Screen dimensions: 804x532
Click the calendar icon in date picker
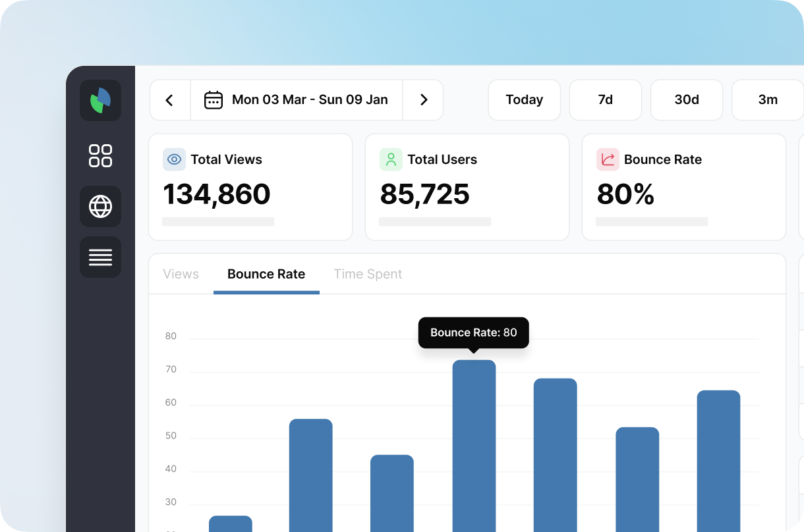[x=214, y=100]
